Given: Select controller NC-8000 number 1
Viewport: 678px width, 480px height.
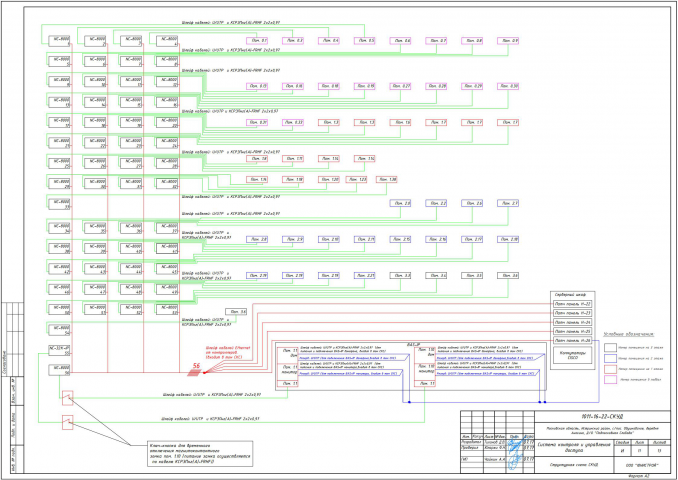Looking at the screenshot, I should 59,41.
